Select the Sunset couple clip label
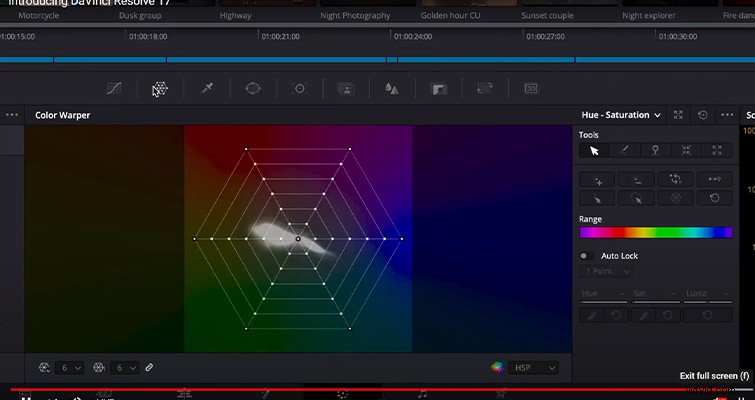The image size is (755, 400). tap(547, 15)
